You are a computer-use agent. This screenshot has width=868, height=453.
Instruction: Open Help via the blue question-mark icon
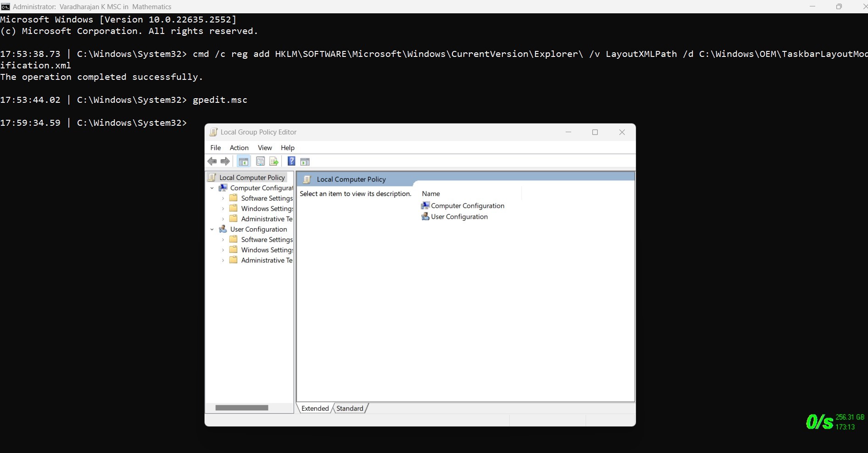tap(291, 161)
